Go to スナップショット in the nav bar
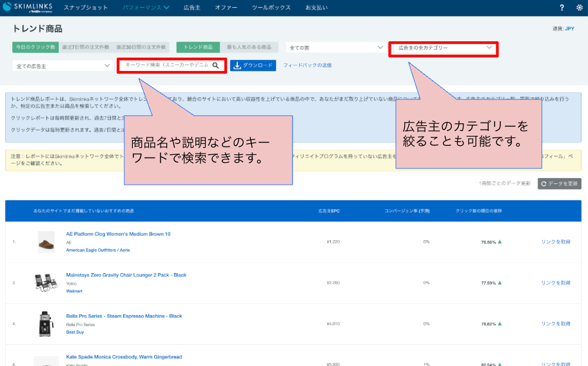This screenshot has width=588, height=366. [x=86, y=8]
